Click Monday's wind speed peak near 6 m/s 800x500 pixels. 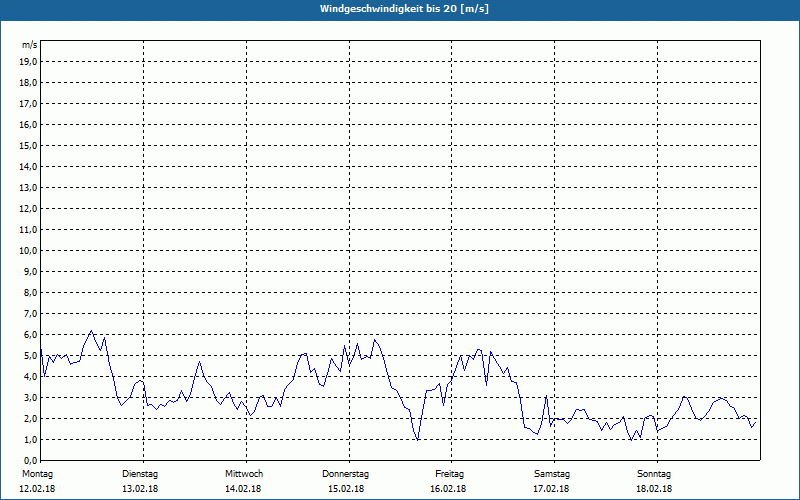coord(91,331)
